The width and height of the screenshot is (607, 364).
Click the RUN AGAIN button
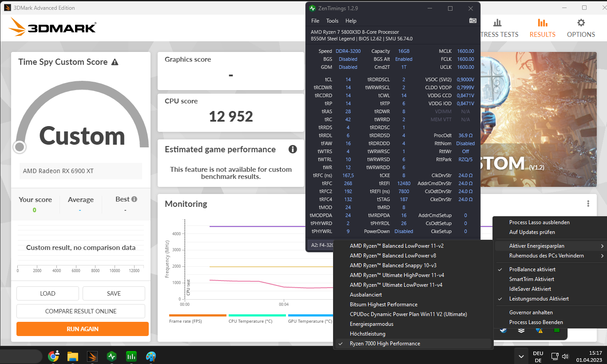(83, 329)
